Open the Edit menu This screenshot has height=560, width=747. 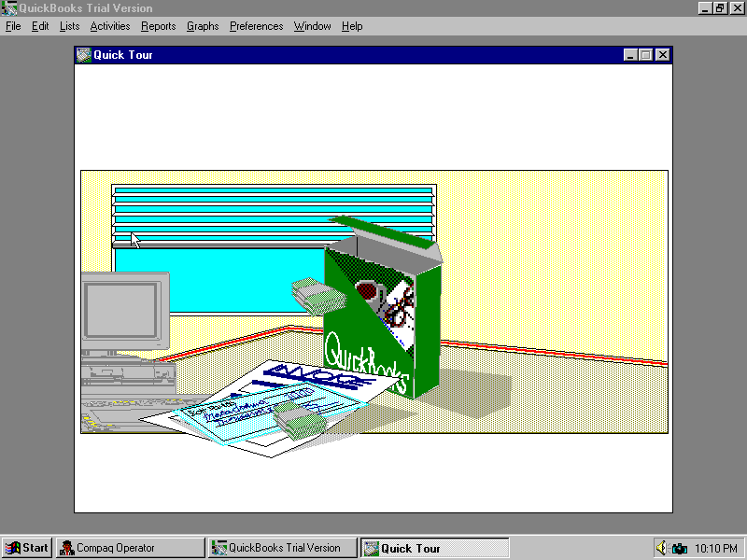pos(40,26)
